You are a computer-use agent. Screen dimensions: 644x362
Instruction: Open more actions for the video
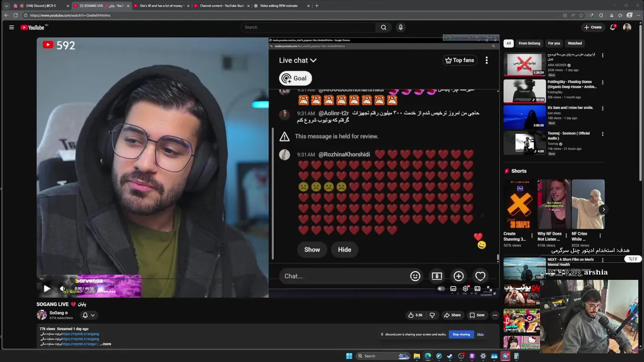[x=495, y=315]
